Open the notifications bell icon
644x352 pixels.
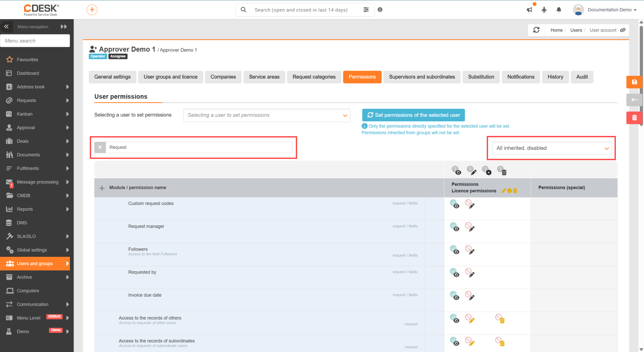[x=559, y=10]
